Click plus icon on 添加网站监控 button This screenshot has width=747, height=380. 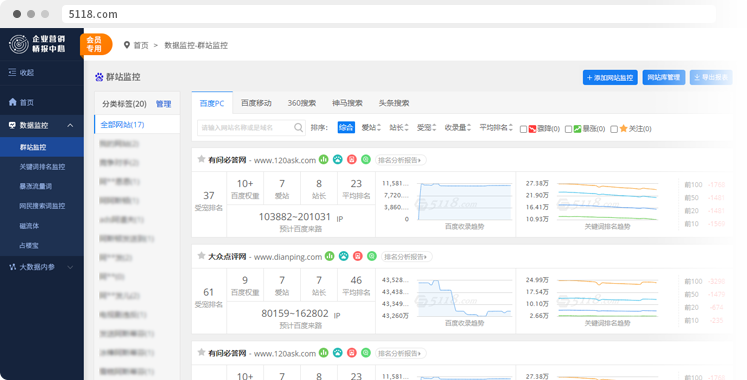589,78
